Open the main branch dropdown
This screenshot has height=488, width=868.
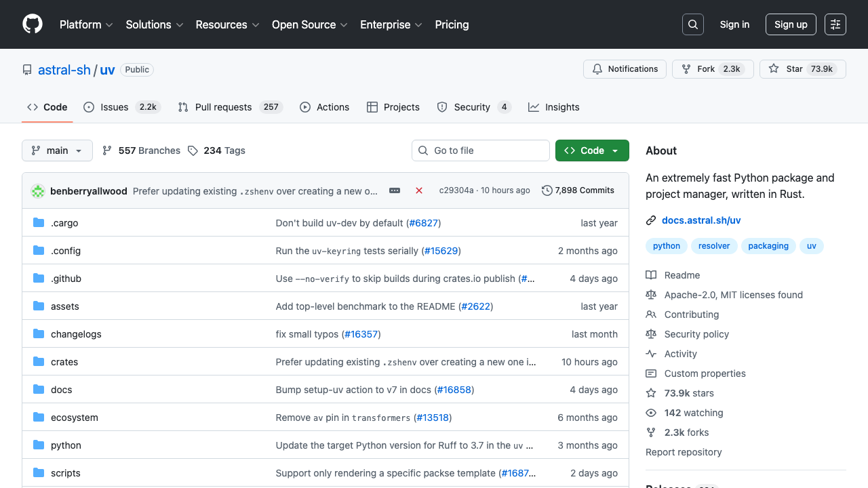coord(57,150)
